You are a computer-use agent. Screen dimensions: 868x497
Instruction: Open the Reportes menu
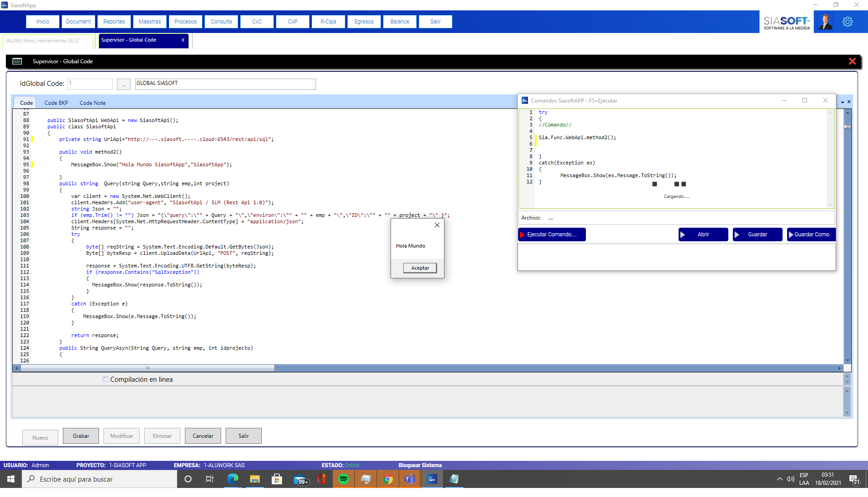coord(113,21)
